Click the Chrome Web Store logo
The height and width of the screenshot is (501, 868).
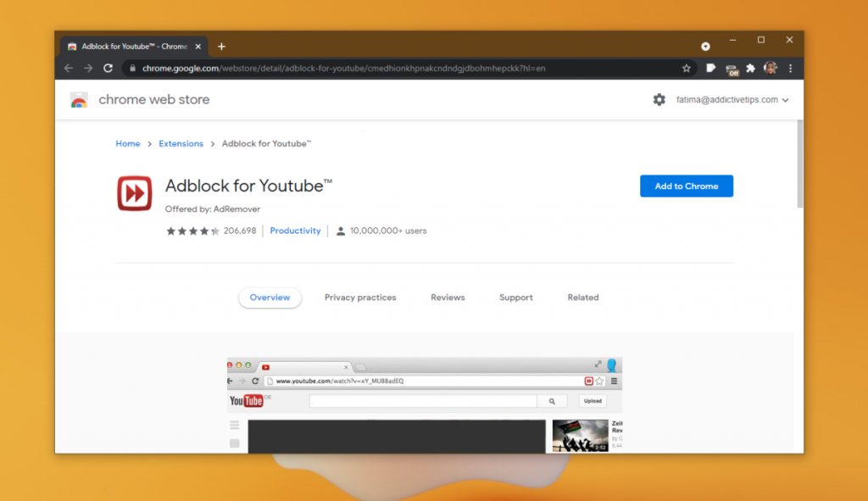pyautogui.click(x=79, y=99)
